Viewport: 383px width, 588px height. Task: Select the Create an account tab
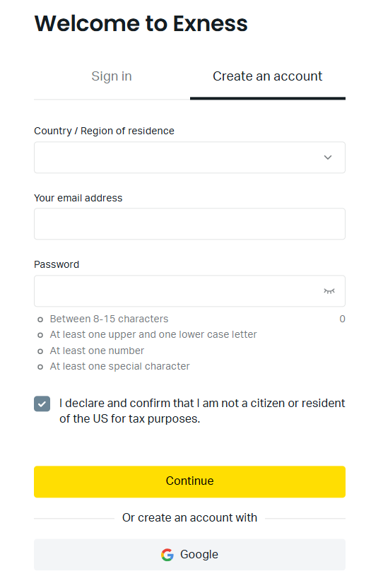coord(268,76)
